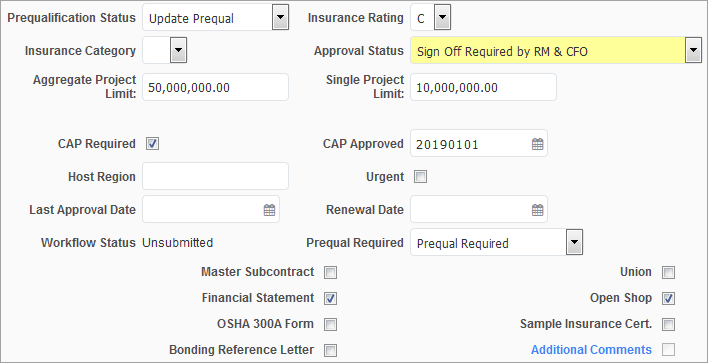Open the CAP Approved calendar picker
708x363 pixels.
point(537,144)
